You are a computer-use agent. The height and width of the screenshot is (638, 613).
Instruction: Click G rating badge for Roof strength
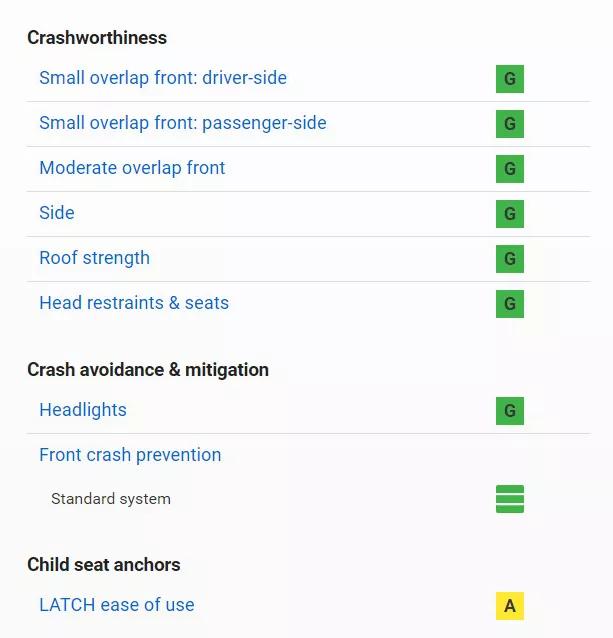click(509, 259)
